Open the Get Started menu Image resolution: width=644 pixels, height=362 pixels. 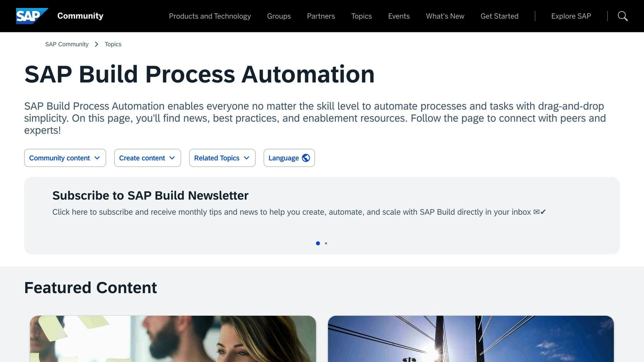[x=499, y=16]
